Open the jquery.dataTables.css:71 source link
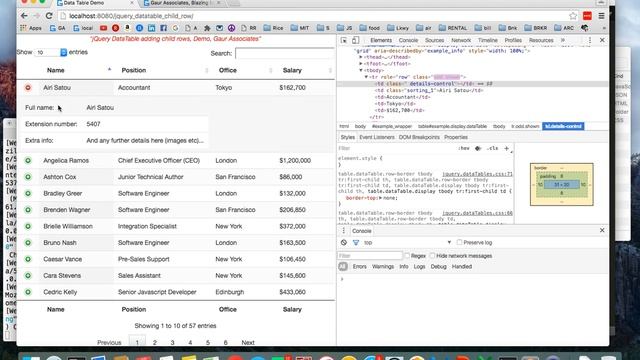The width and height of the screenshot is (640, 360). (477, 174)
